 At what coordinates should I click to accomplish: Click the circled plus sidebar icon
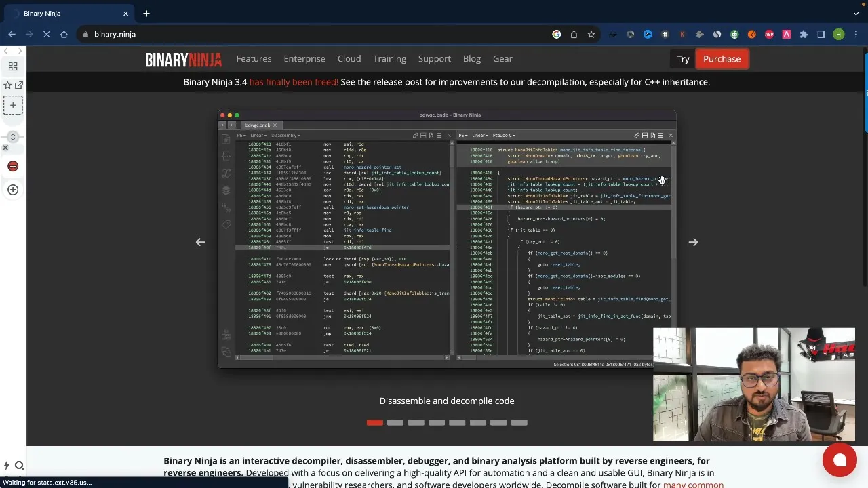(13, 190)
